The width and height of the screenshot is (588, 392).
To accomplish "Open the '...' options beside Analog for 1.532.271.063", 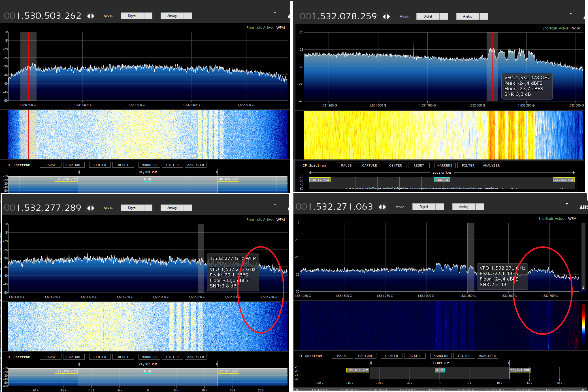I will tap(480, 207).
